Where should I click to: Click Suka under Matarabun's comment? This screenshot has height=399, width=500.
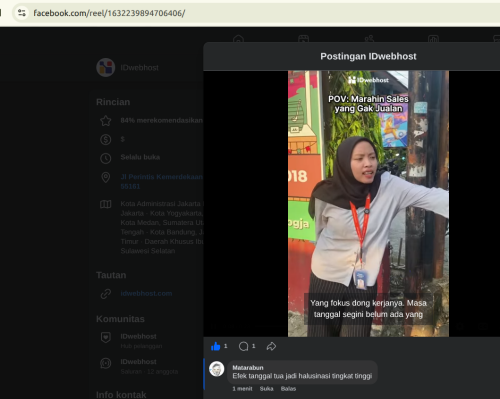tap(266, 389)
